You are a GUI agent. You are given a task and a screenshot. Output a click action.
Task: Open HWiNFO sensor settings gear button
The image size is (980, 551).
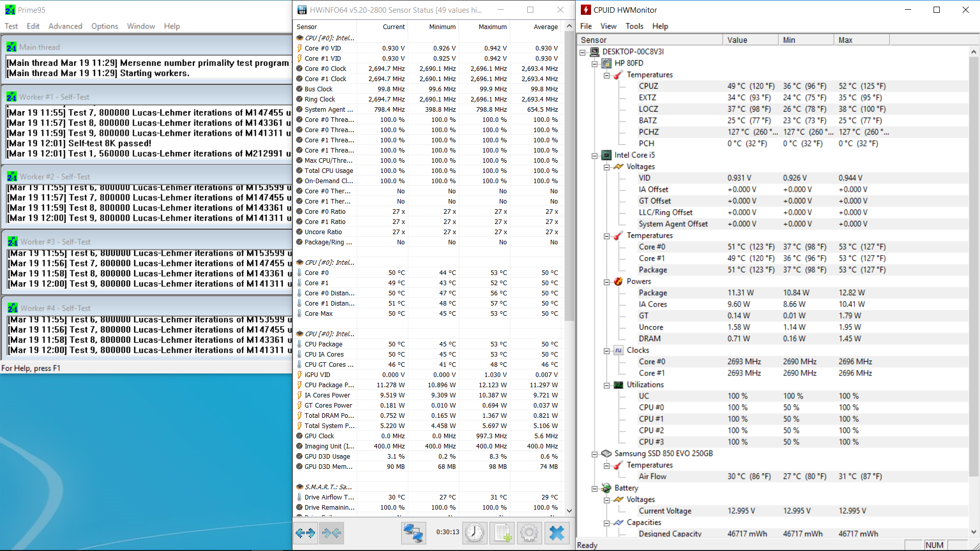529,533
